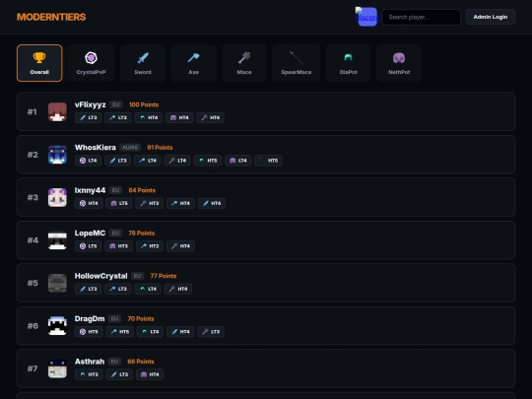Open the Sword leaderboard tab
The width and height of the screenshot is (532, 399).
coord(143,63)
